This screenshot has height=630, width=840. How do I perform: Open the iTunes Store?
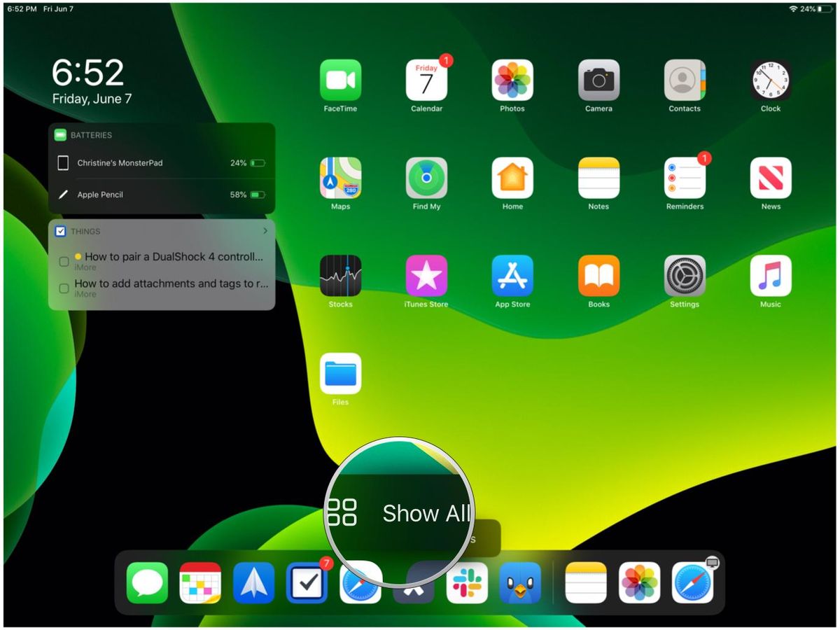point(426,275)
